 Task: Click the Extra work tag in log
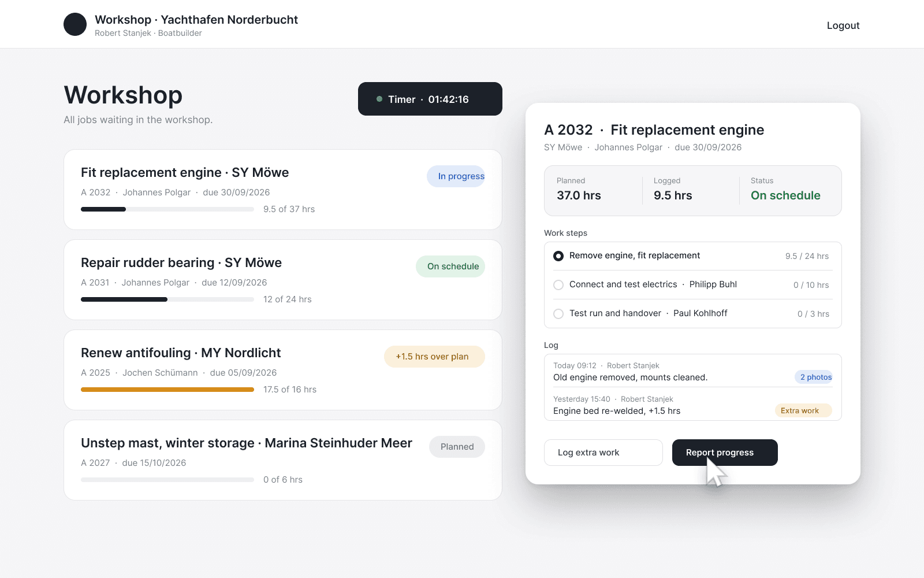click(x=803, y=410)
